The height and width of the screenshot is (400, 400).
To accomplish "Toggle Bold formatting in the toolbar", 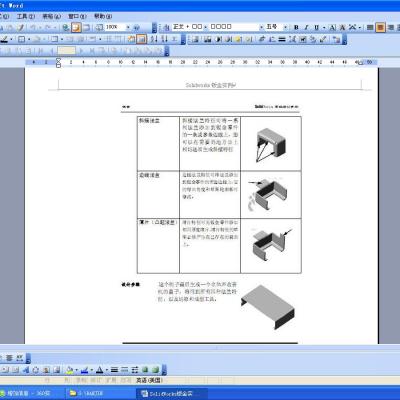I will [x=296, y=27].
